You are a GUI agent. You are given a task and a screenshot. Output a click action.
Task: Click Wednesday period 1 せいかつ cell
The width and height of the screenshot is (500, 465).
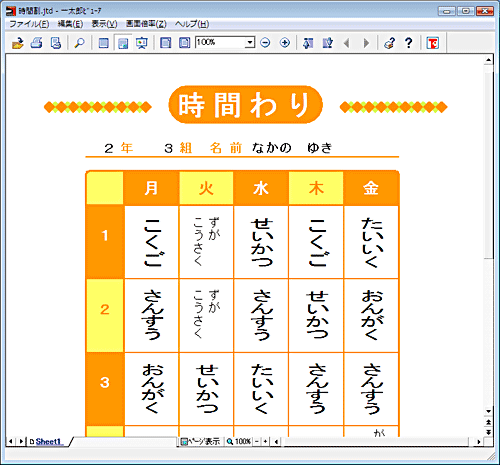coord(261,242)
